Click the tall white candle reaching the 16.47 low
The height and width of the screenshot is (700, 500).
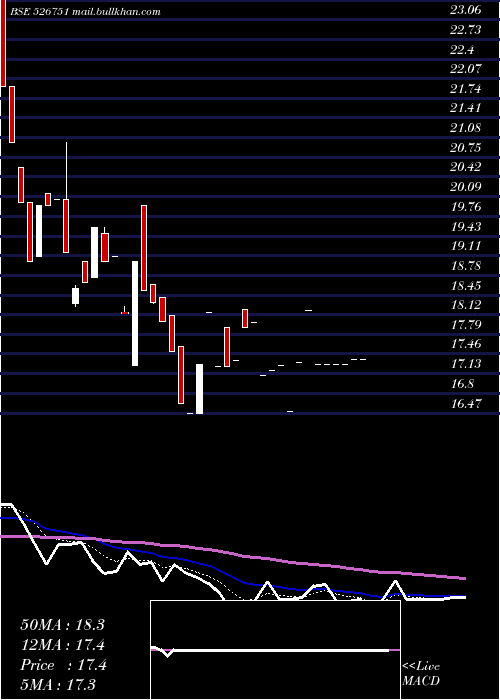click(x=200, y=389)
